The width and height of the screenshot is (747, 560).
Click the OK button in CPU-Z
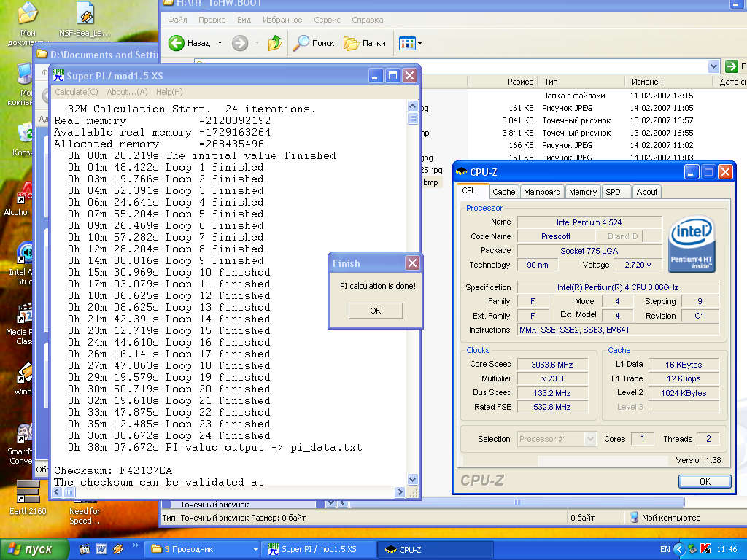[705, 481]
